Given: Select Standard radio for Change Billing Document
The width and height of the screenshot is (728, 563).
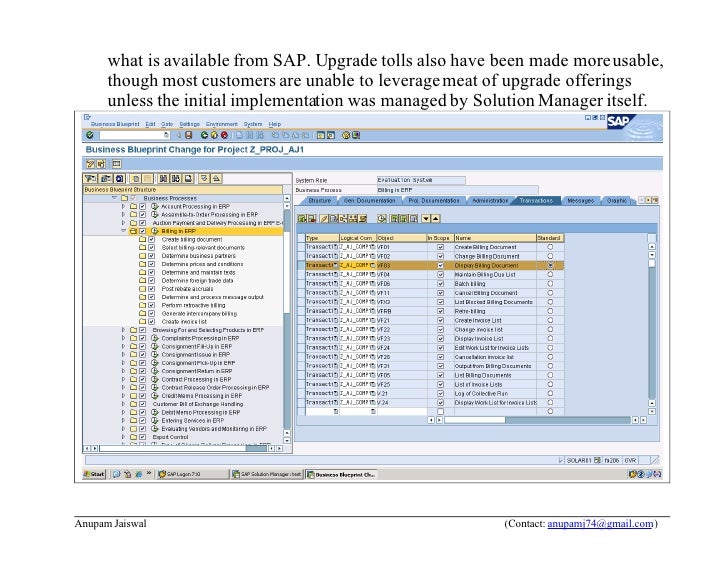Looking at the screenshot, I should coord(550,256).
